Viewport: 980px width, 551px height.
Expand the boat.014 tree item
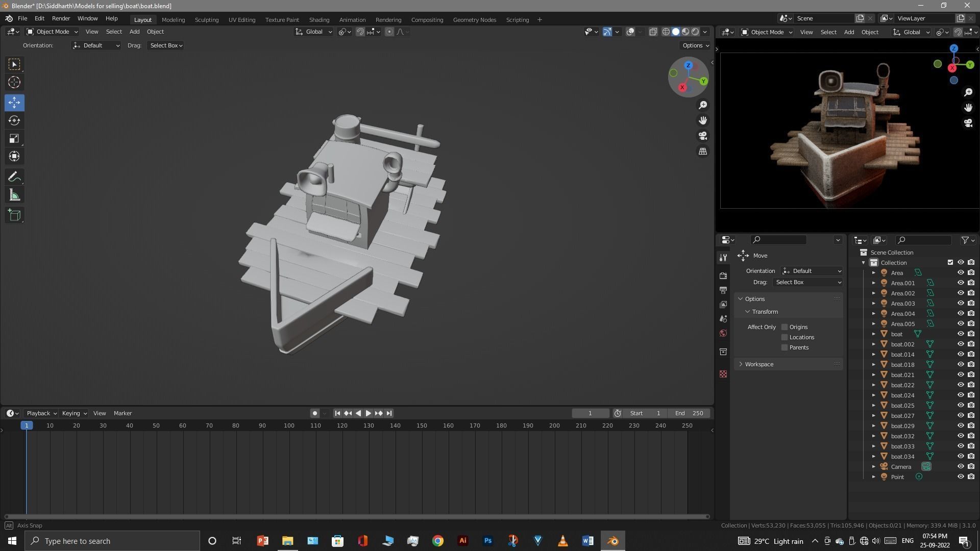coord(873,354)
